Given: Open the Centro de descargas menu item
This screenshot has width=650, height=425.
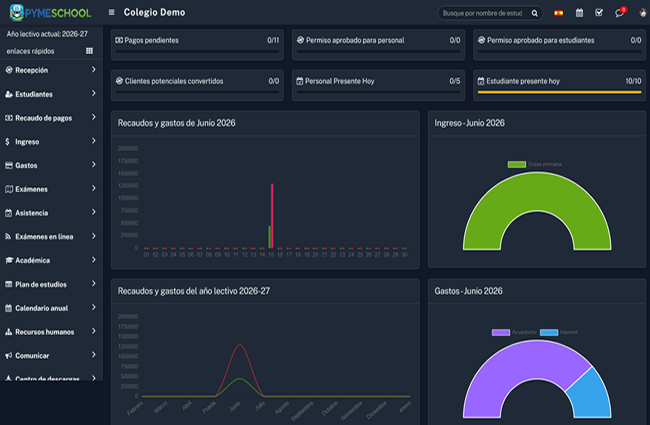Looking at the screenshot, I should click(51, 376).
